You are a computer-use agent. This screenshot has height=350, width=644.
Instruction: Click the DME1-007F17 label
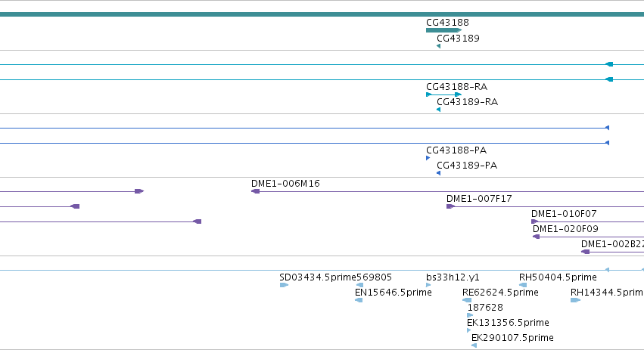[x=479, y=199]
